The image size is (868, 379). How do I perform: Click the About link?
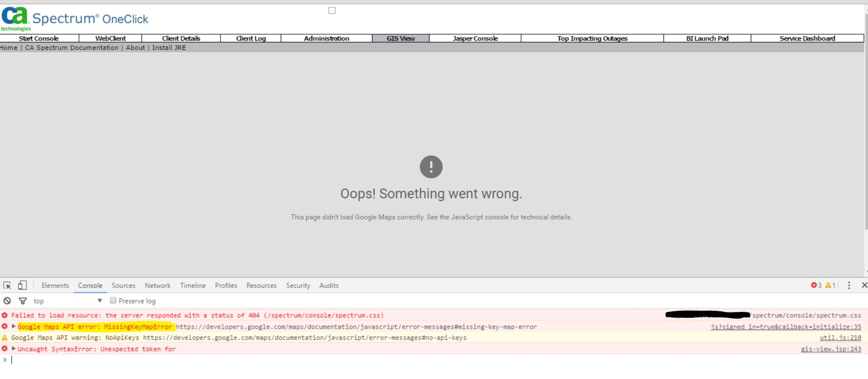[136, 47]
